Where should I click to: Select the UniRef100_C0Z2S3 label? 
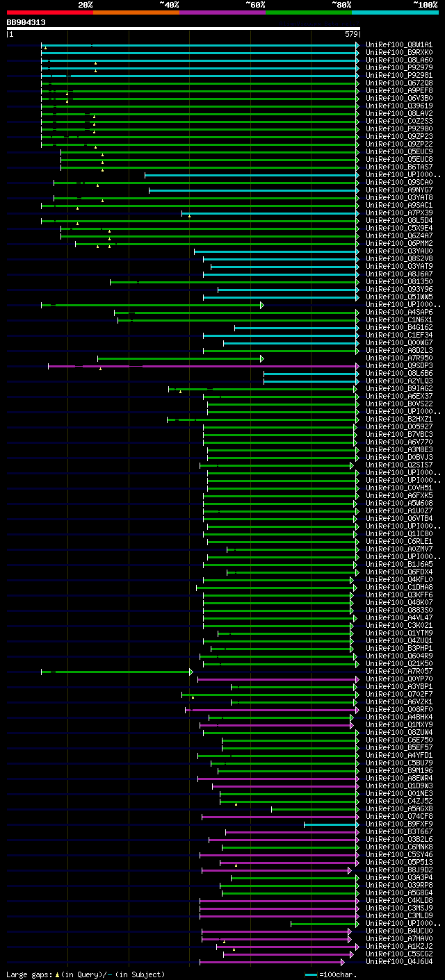pyautogui.click(x=399, y=122)
